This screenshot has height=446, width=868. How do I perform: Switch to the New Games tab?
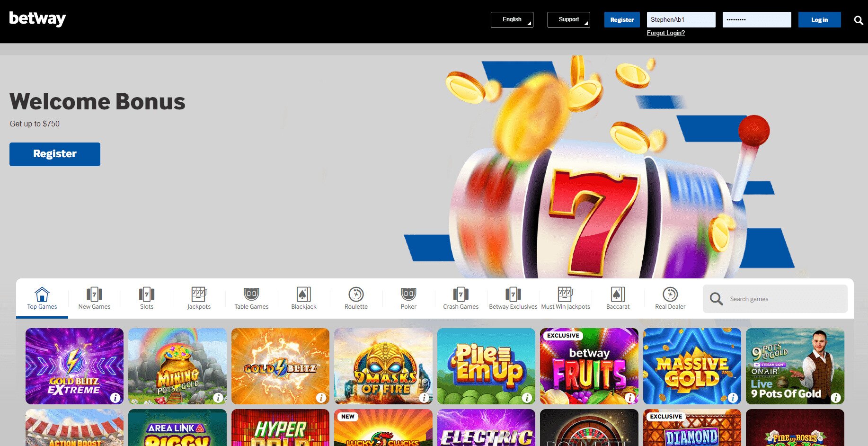coord(94,299)
